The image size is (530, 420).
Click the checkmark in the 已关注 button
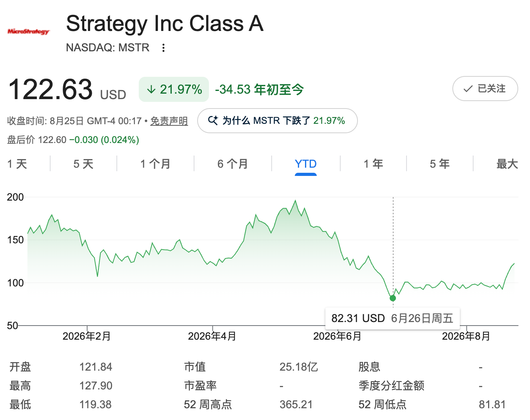pos(468,89)
